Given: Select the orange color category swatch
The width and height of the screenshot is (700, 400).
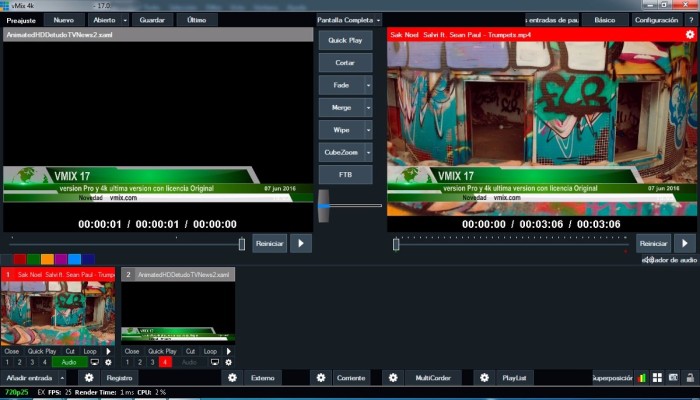Looking at the screenshot, I should click(x=47, y=259).
